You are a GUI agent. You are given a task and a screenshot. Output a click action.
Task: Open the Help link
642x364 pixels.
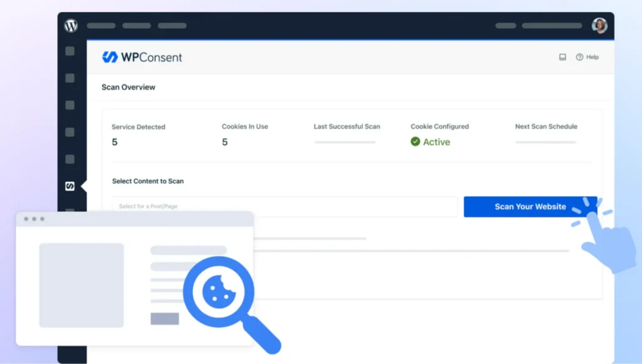[x=587, y=57]
